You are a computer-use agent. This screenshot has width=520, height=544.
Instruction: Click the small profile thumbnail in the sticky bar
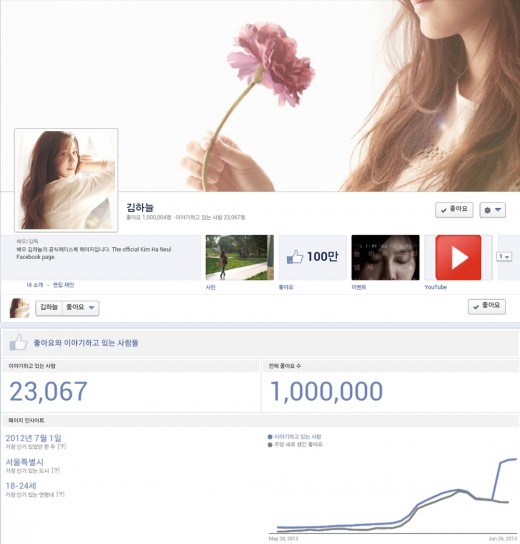click(19, 308)
